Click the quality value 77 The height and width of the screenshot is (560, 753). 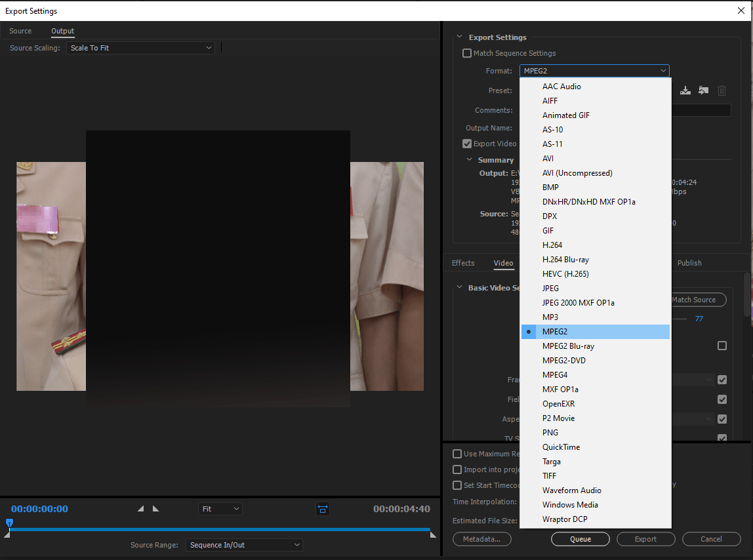point(699,319)
